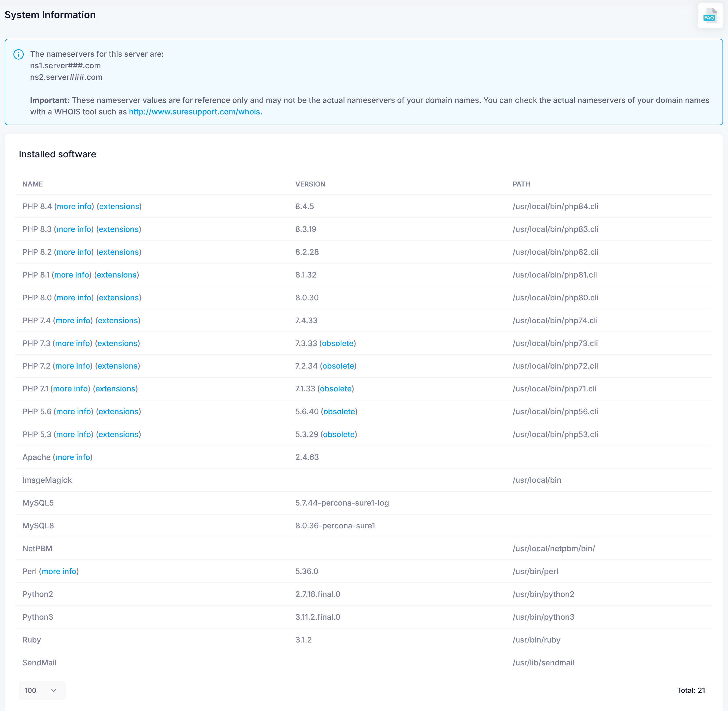Click the ns1.server###.com nameserver text

pyautogui.click(x=65, y=65)
